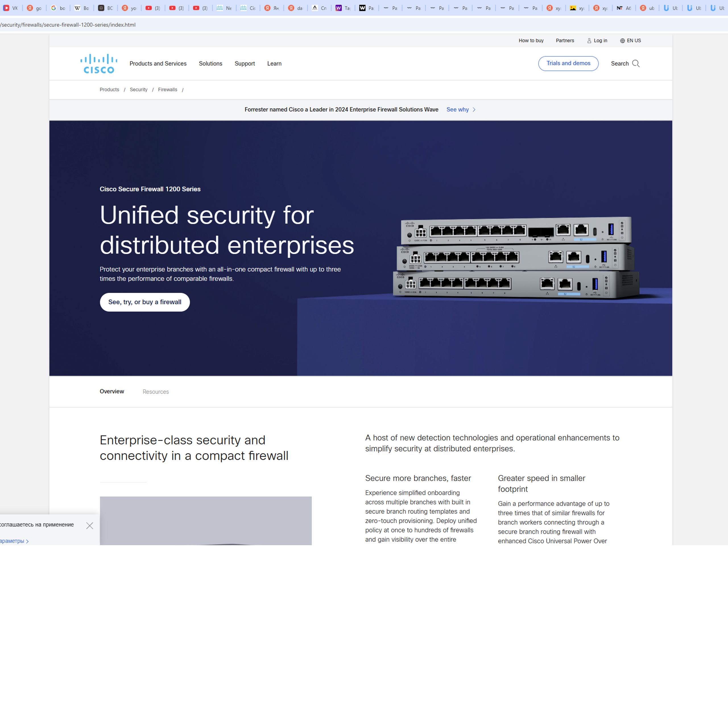Screen dimensions: 728x728
Task: Open the Learn menu
Action: coord(274,64)
